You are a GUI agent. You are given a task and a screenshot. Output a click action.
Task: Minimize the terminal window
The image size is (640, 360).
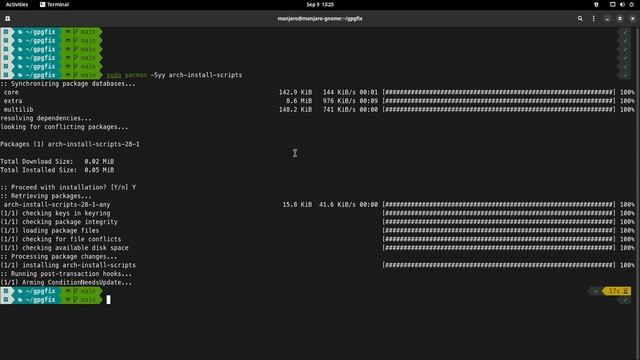pos(607,18)
